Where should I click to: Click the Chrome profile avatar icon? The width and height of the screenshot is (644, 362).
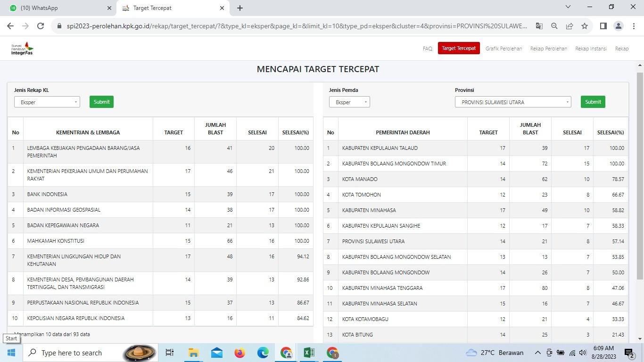[619, 26]
